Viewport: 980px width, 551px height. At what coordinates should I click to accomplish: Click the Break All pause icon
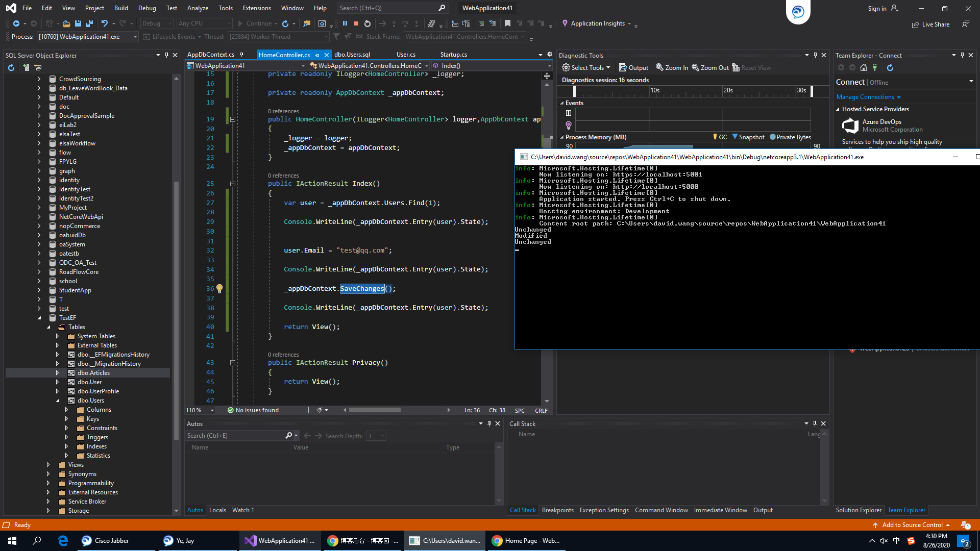tap(345, 23)
